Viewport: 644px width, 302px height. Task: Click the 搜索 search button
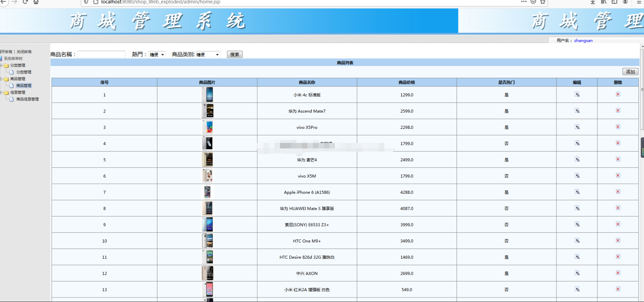click(x=235, y=54)
